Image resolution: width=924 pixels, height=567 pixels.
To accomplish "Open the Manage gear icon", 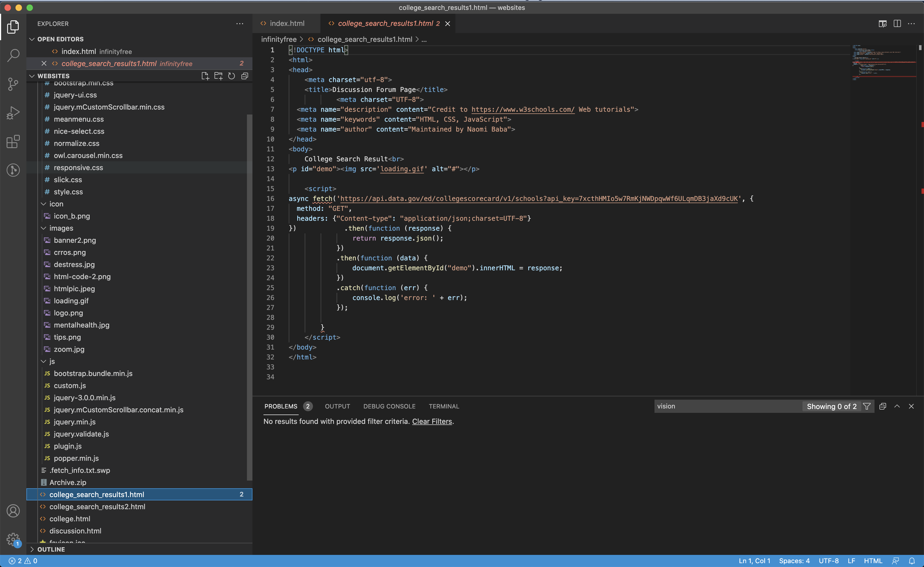I will point(13,539).
